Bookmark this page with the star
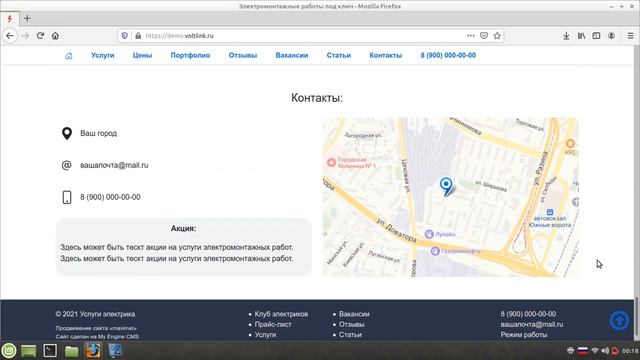Image resolution: width=640 pixels, height=360 pixels. point(497,36)
